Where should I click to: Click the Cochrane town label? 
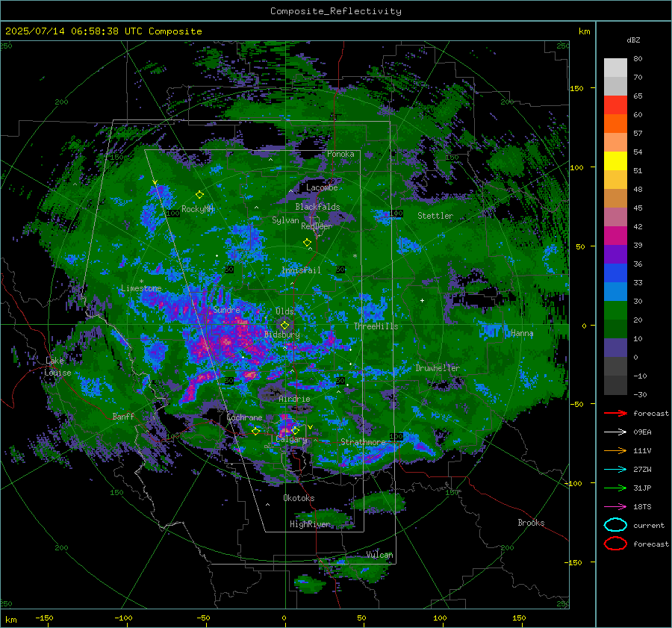tap(244, 417)
